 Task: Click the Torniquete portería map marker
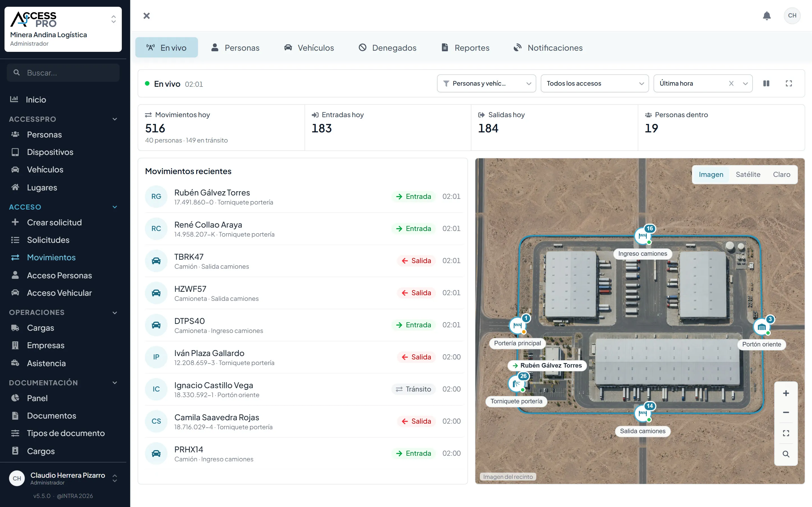pyautogui.click(x=517, y=384)
